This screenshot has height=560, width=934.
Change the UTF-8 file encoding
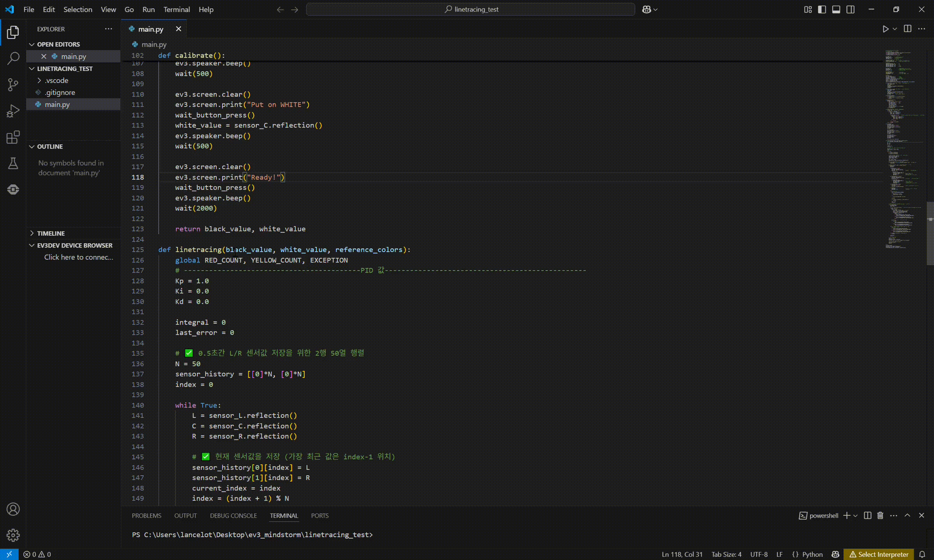[x=759, y=554]
